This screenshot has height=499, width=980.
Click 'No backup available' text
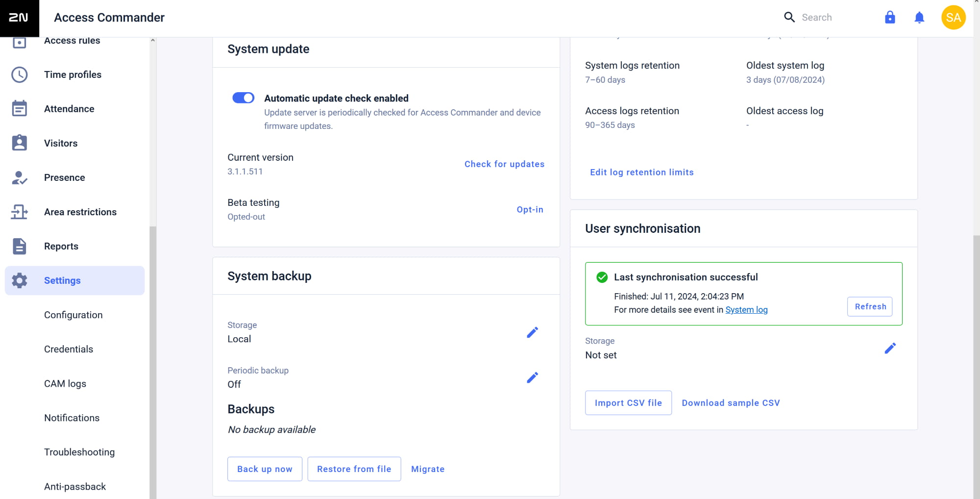pyautogui.click(x=272, y=429)
